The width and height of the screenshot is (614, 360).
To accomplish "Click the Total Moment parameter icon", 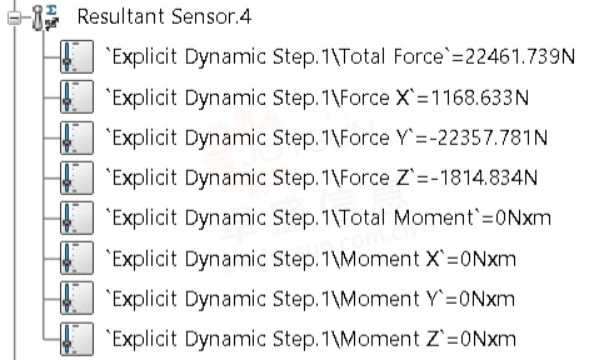I will [x=77, y=218].
